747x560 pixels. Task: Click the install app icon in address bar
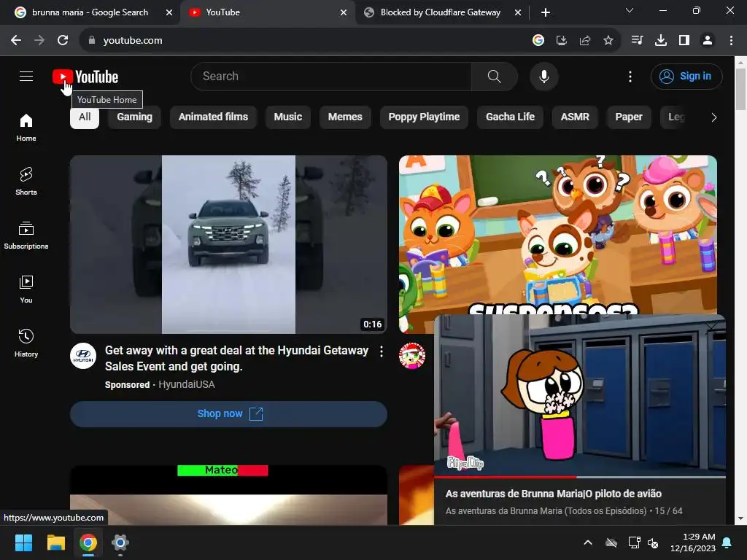click(562, 41)
